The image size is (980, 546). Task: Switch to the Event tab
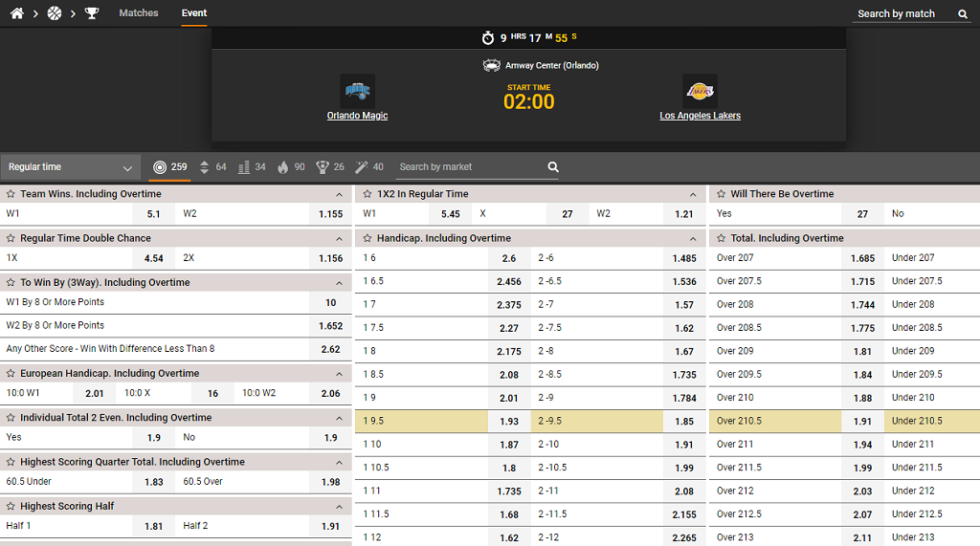(194, 13)
